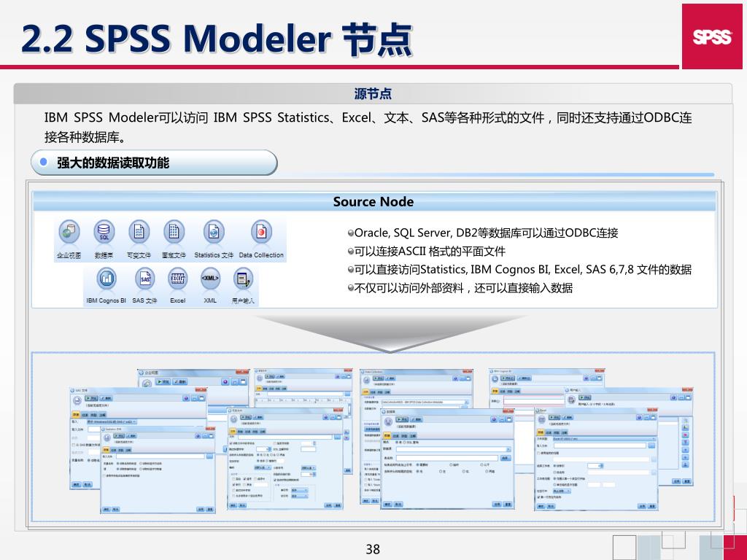Open the 数据 tab in Excel dialog

coord(541,432)
